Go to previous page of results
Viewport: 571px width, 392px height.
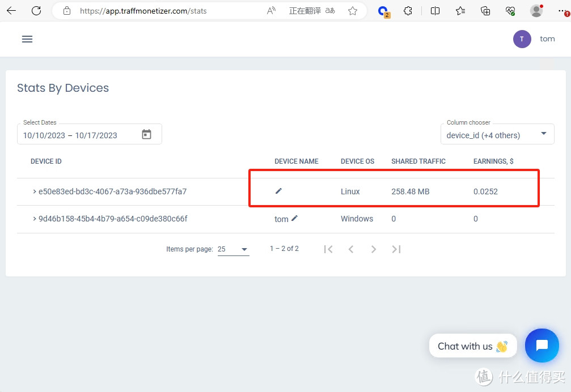coord(351,249)
